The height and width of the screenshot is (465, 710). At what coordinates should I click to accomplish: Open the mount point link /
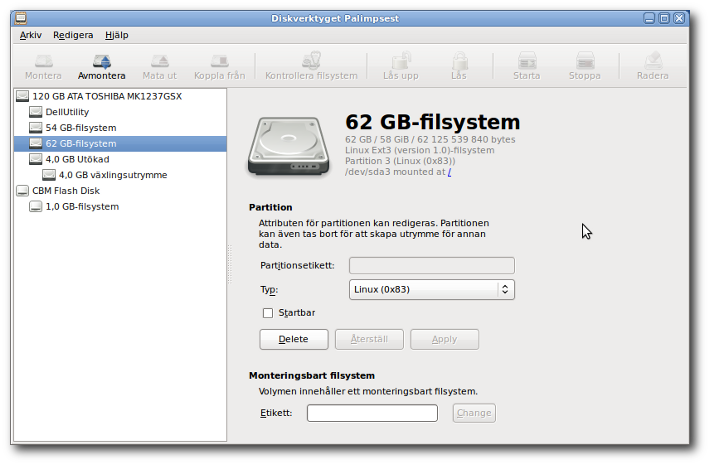(x=450, y=172)
